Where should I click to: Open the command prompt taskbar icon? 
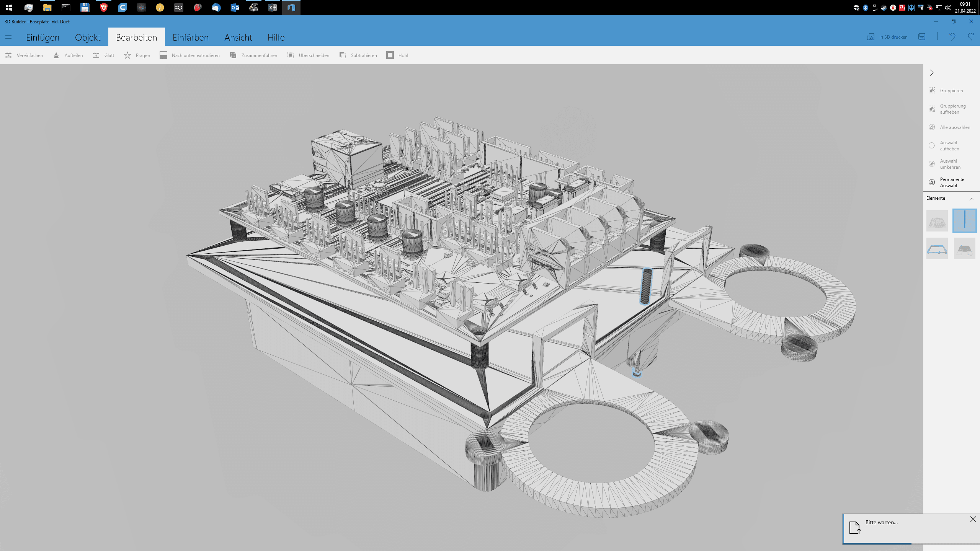pyautogui.click(x=66, y=8)
